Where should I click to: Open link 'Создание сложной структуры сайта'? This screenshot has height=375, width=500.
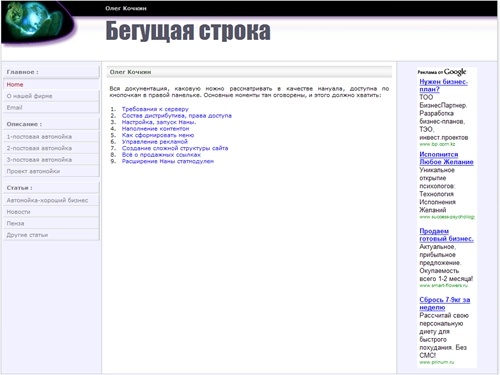click(175, 148)
